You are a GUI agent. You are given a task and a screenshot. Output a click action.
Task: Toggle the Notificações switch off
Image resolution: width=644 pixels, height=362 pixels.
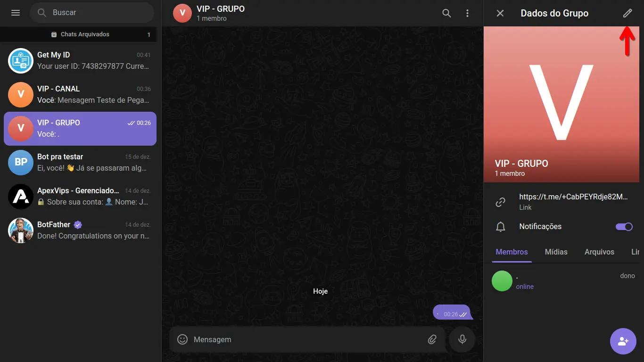(624, 227)
